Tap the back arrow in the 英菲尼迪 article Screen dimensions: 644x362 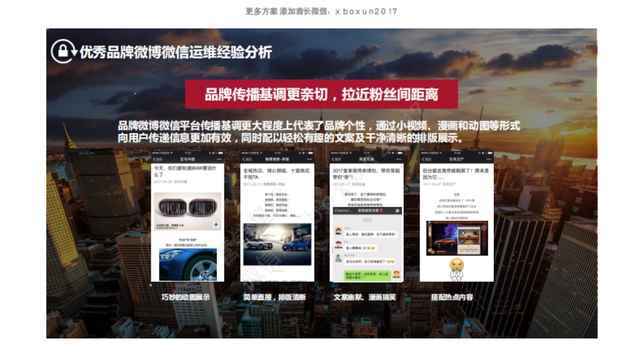click(x=333, y=159)
